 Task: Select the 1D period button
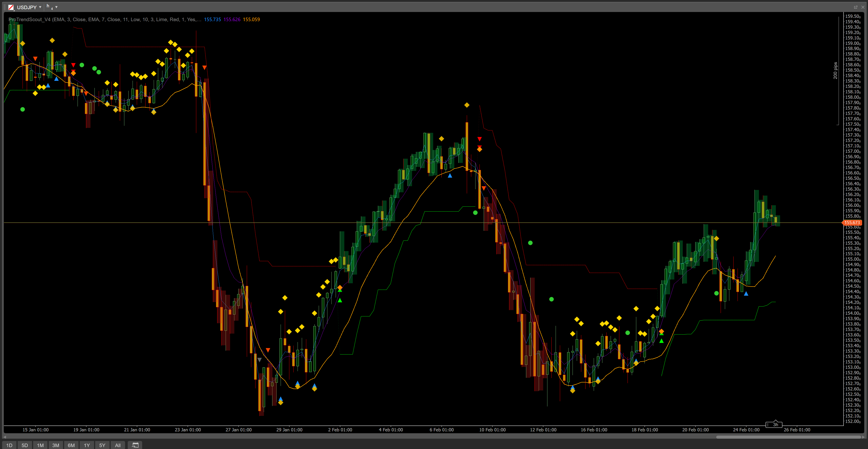(9, 445)
